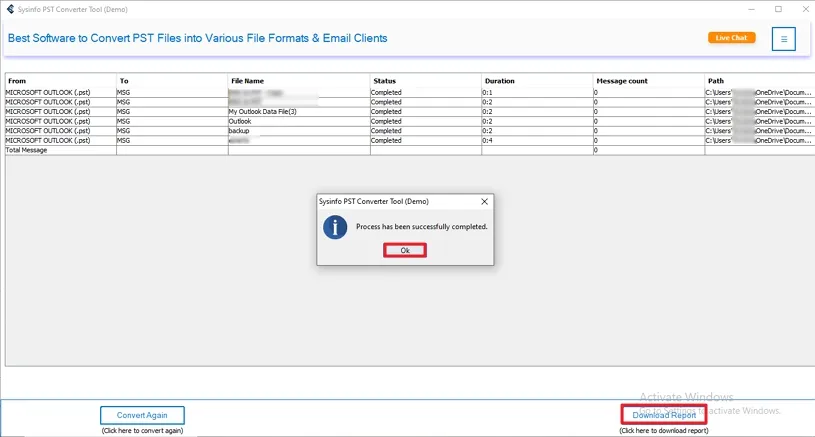Select the Outlook file name cell
Image resolution: width=815 pixels, height=437 pixels.
pyautogui.click(x=299, y=121)
